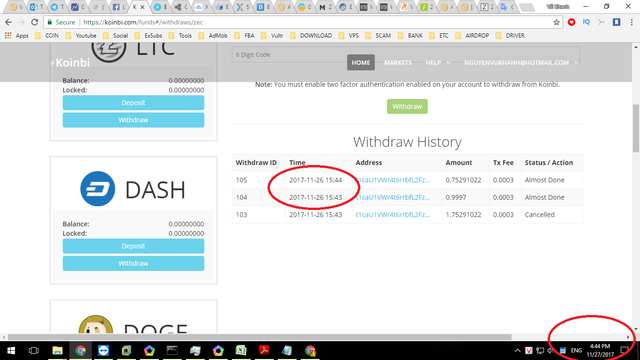Viewport: 640px width, 360px height.
Task: Open the Chrome three-dot menu
Action: click(631, 22)
